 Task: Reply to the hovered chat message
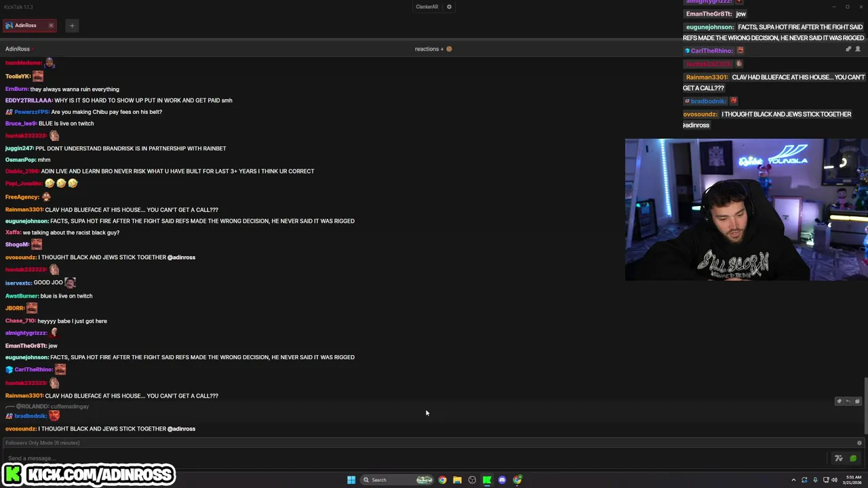[x=848, y=401]
